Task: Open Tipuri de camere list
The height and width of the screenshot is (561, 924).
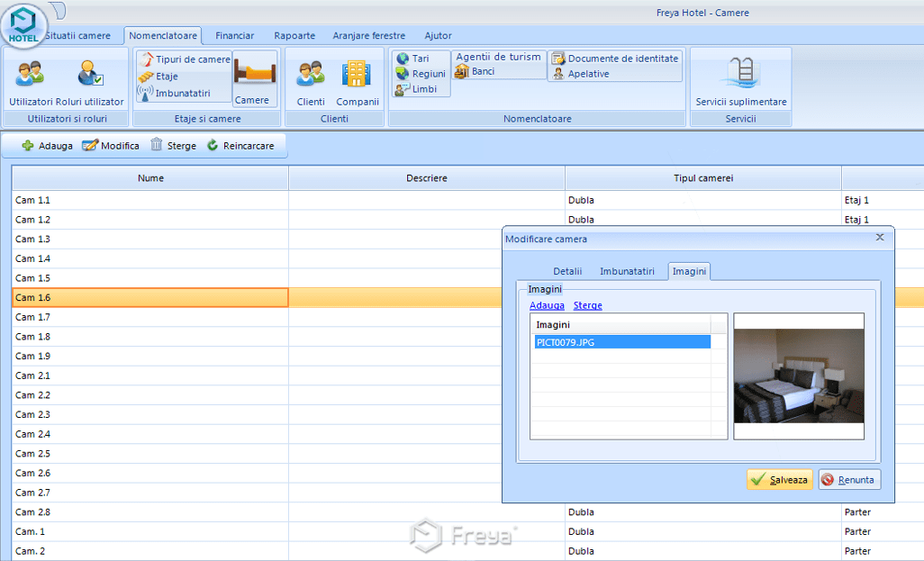Action: pos(185,59)
